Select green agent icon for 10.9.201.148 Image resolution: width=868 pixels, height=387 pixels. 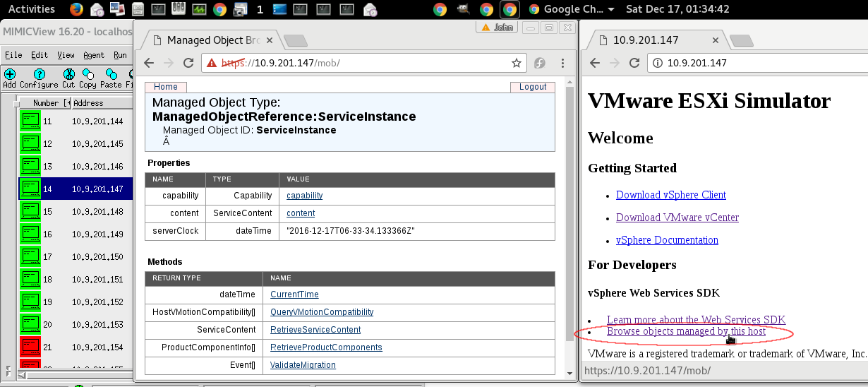coord(30,212)
